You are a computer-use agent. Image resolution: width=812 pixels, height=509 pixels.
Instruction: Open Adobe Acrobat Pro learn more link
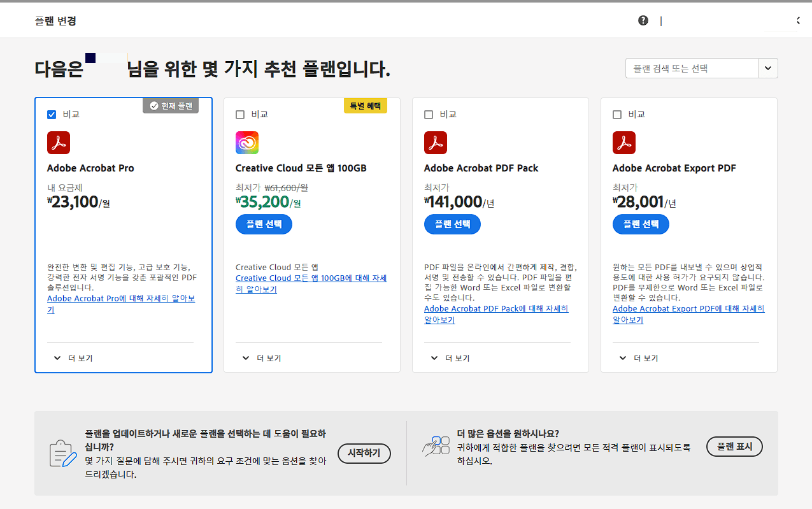[x=121, y=305]
